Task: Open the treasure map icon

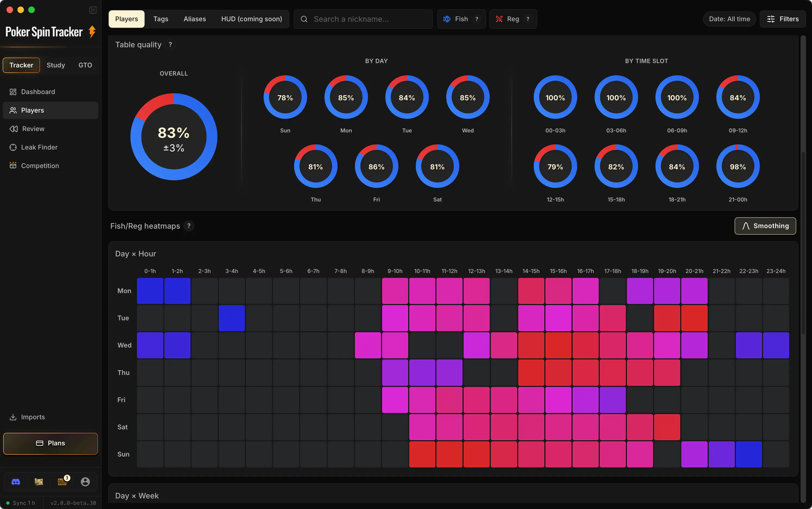Action: click(x=39, y=482)
